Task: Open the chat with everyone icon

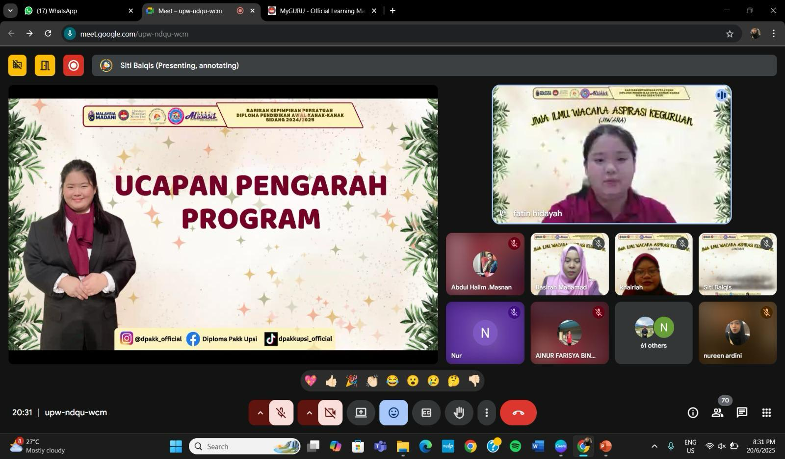Action: tap(742, 412)
